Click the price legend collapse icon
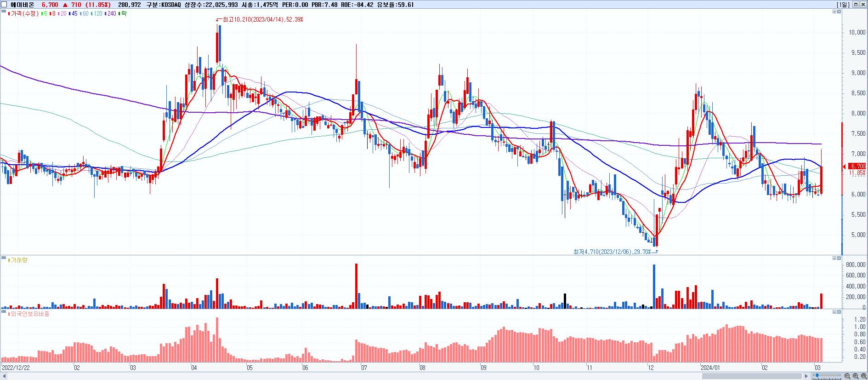The height and width of the screenshot is (380, 868). (x=3, y=12)
